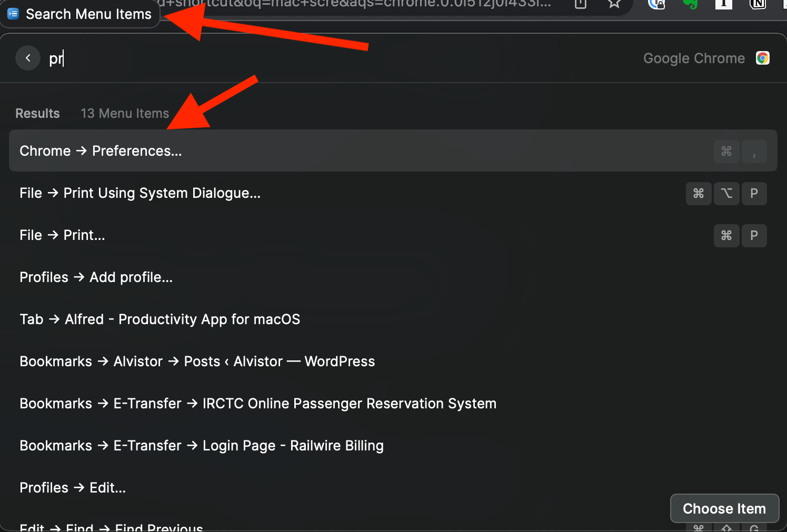Open the Notion extension icon

pos(758,4)
